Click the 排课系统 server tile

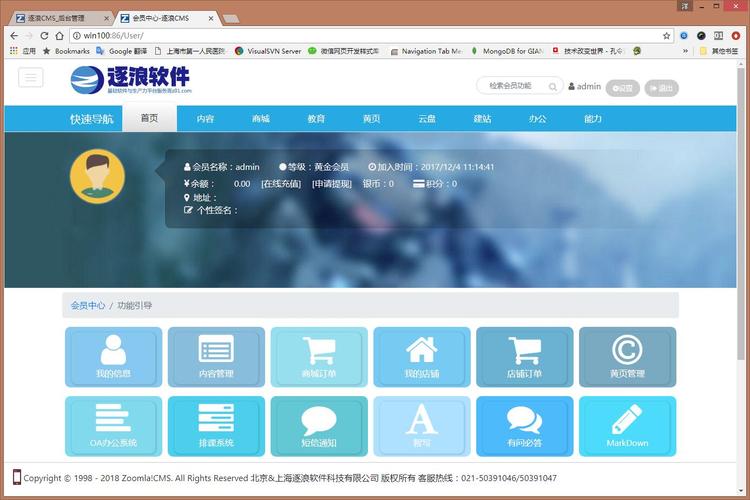216,426
